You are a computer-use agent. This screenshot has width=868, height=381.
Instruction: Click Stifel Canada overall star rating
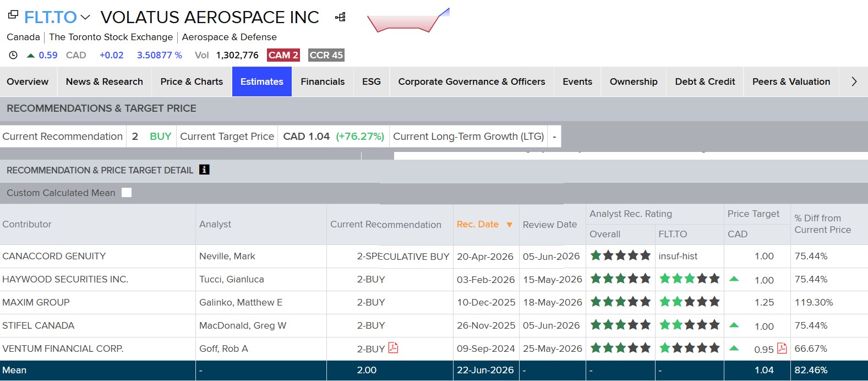620,325
